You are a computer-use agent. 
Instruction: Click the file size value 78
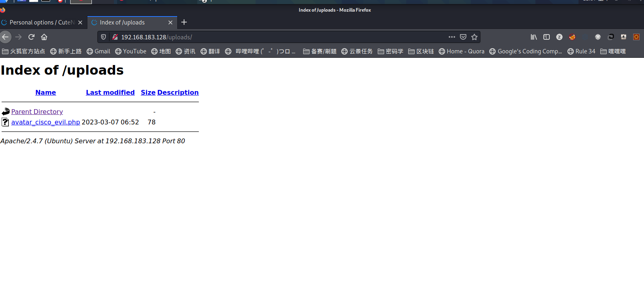152,122
